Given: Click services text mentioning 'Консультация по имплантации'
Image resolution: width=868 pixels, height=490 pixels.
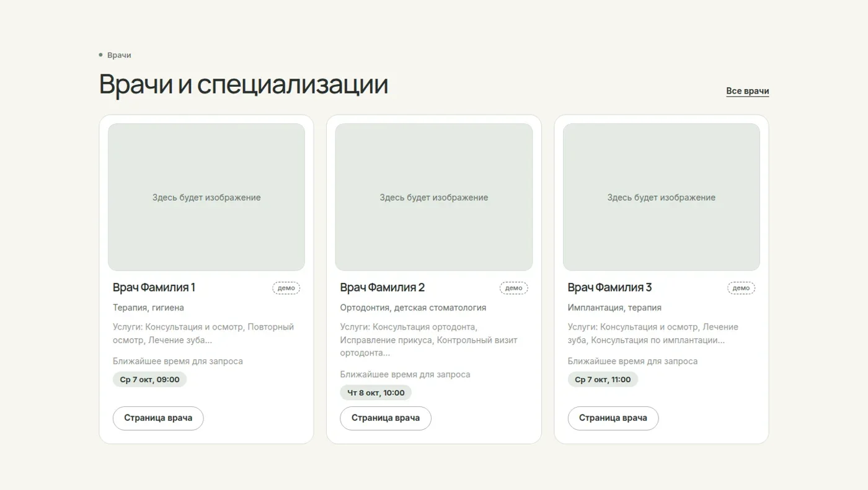Looking at the screenshot, I should 653,333.
